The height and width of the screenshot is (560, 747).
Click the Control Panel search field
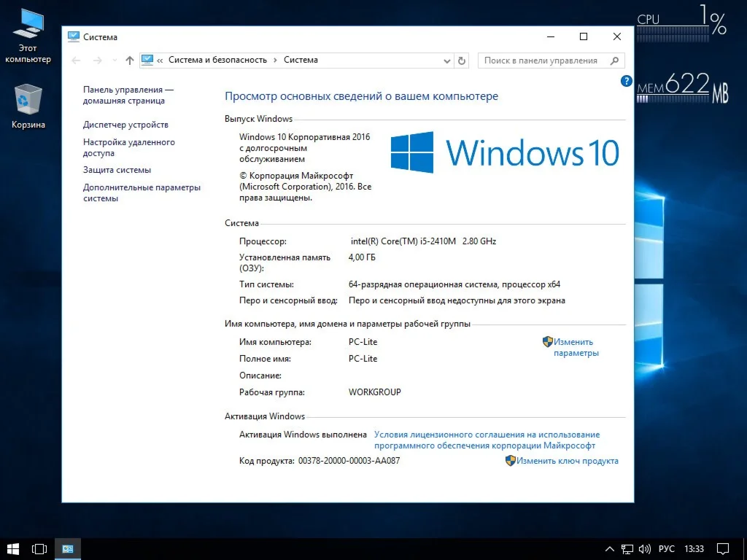(543, 61)
